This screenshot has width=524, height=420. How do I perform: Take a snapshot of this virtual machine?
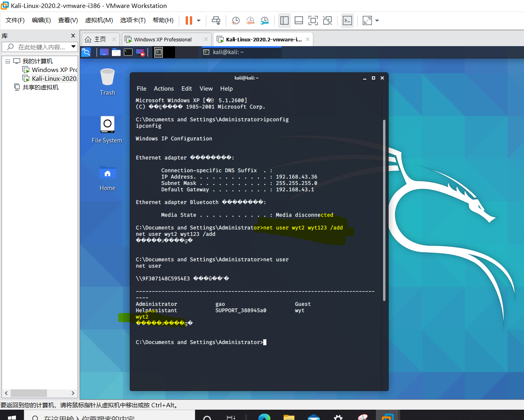coord(236,20)
